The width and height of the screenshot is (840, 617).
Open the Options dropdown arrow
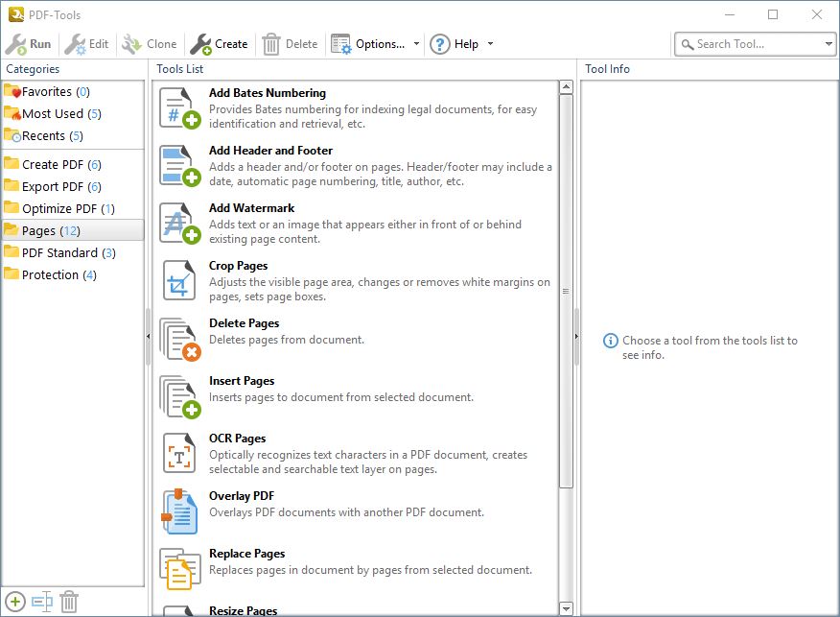click(x=416, y=43)
